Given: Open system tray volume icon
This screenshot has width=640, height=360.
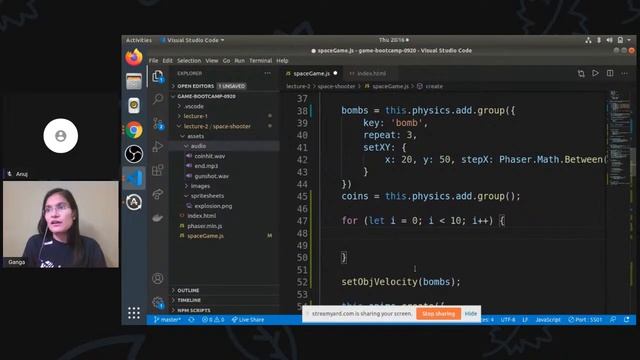Looking at the screenshot, I should click(609, 40).
